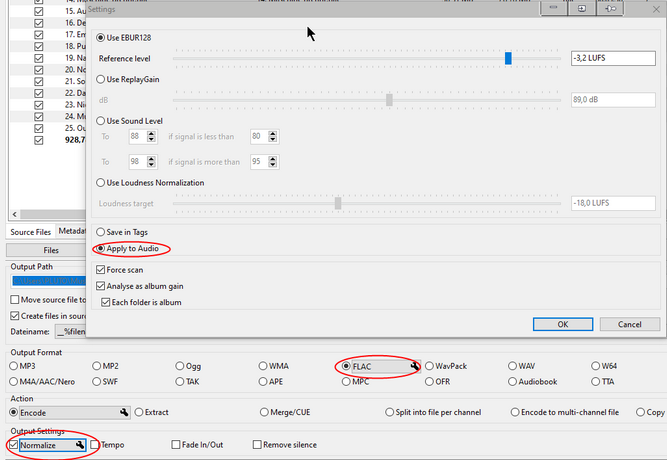Image resolution: width=667 pixels, height=460 pixels.
Task: Enable the Fade In/Out checkbox
Action: pos(176,445)
